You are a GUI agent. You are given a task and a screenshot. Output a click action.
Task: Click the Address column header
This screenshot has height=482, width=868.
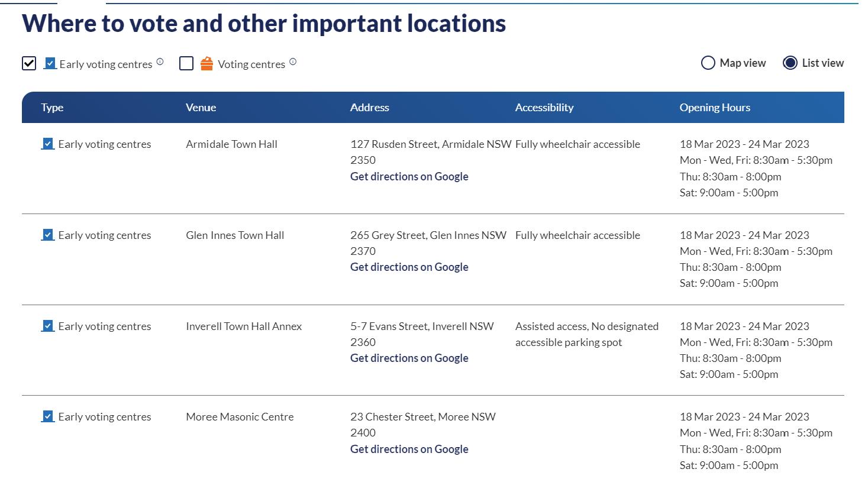370,107
